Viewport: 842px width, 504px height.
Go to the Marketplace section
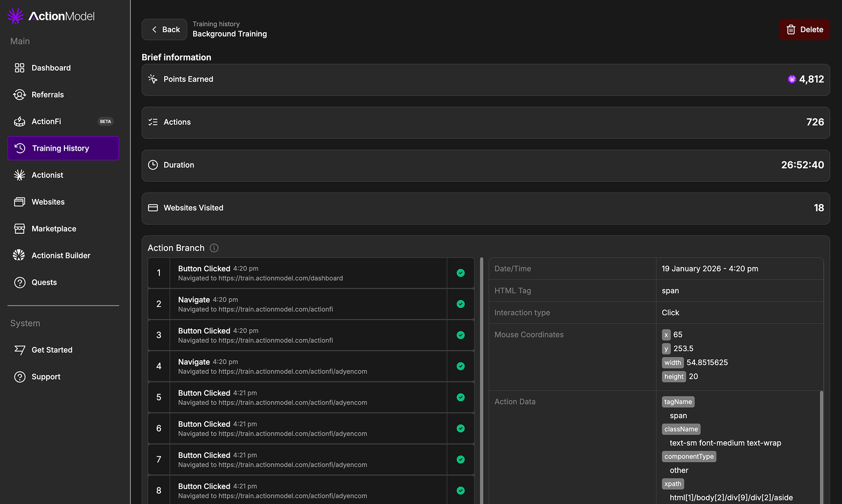click(63, 228)
